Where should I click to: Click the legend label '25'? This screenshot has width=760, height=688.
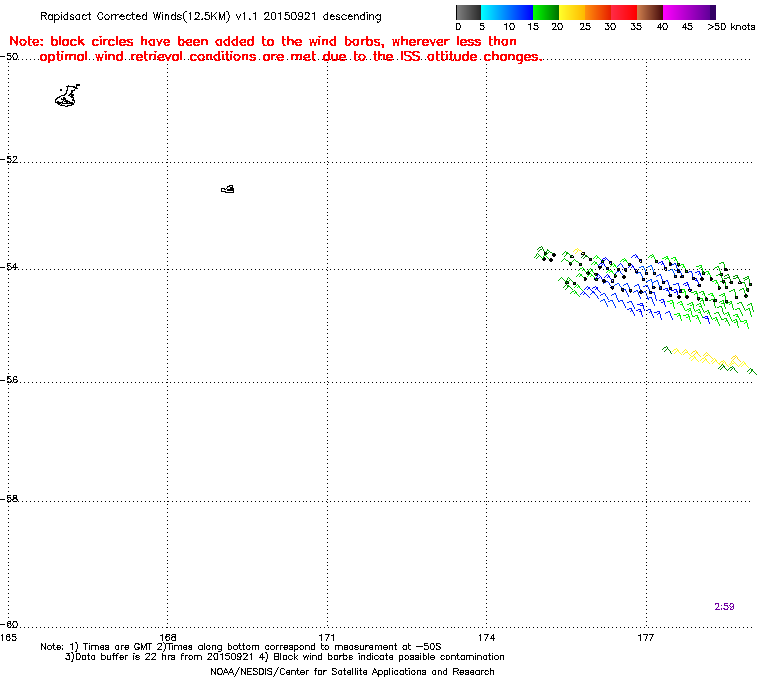point(585,27)
